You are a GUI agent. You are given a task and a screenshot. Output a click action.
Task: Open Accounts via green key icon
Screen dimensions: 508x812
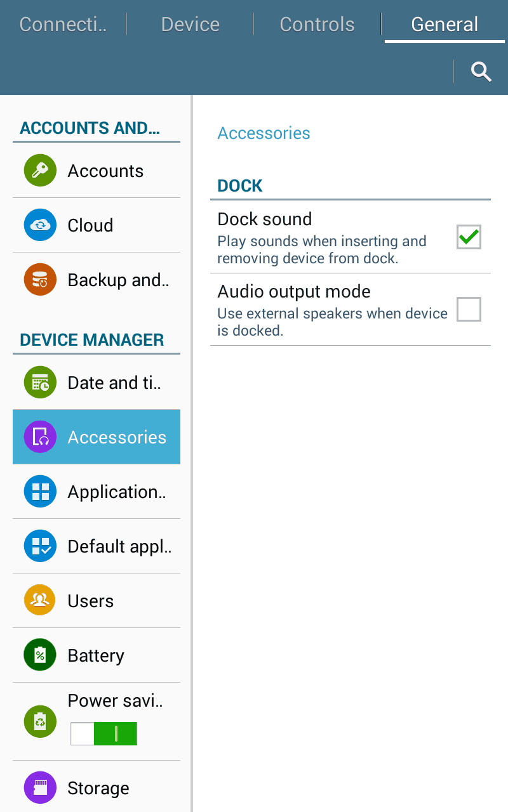pyautogui.click(x=40, y=171)
